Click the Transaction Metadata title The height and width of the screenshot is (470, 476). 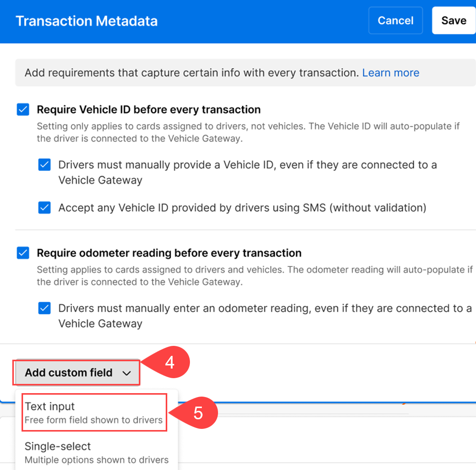tap(87, 21)
